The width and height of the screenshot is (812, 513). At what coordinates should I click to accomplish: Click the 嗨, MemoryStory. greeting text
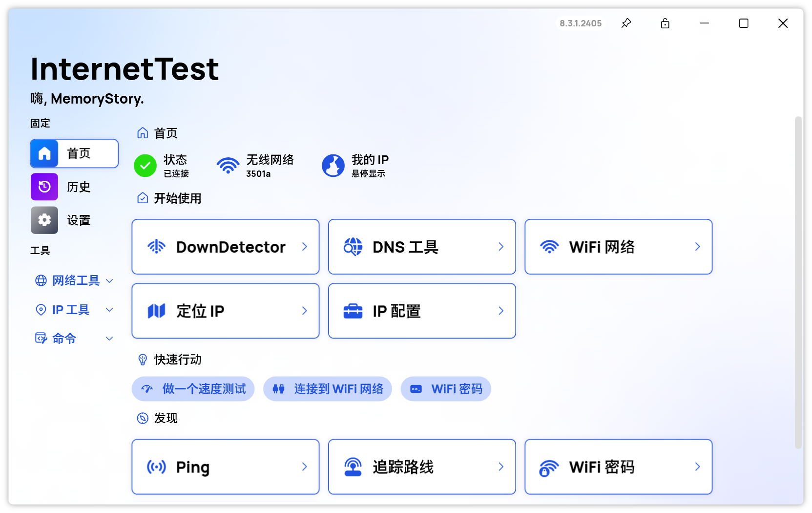click(x=87, y=99)
